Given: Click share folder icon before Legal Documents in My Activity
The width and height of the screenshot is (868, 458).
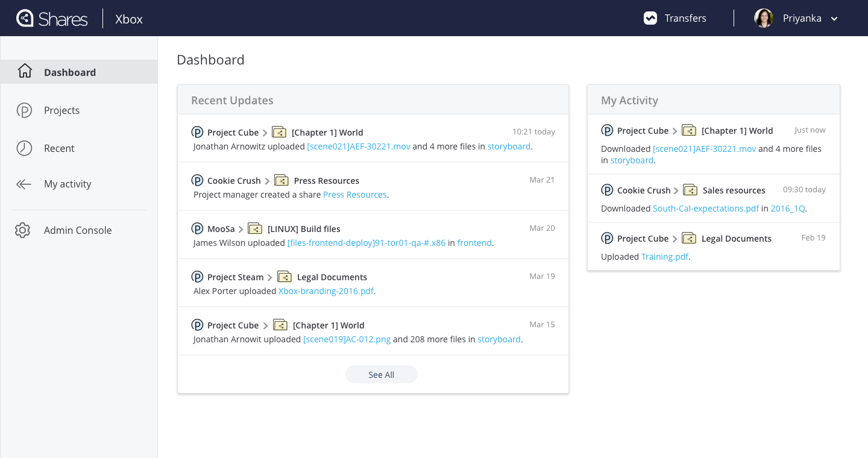Looking at the screenshot, I should point(689,238).
